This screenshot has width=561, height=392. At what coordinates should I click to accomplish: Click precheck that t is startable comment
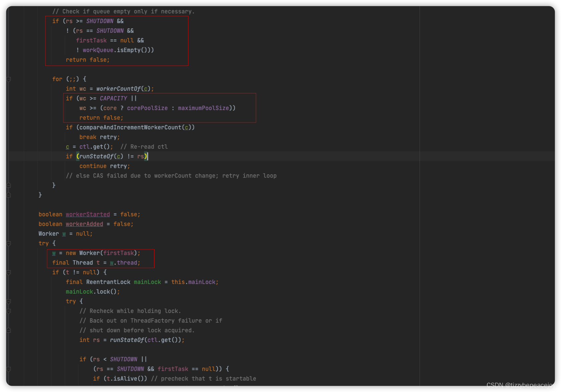click(x=203, y=379)
